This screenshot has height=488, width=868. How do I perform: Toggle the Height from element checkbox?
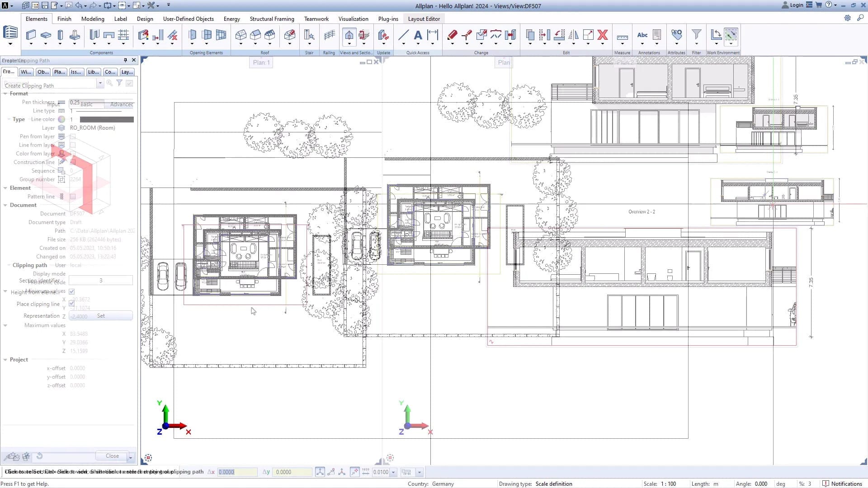pyautogui.click(x=72, y=292)
